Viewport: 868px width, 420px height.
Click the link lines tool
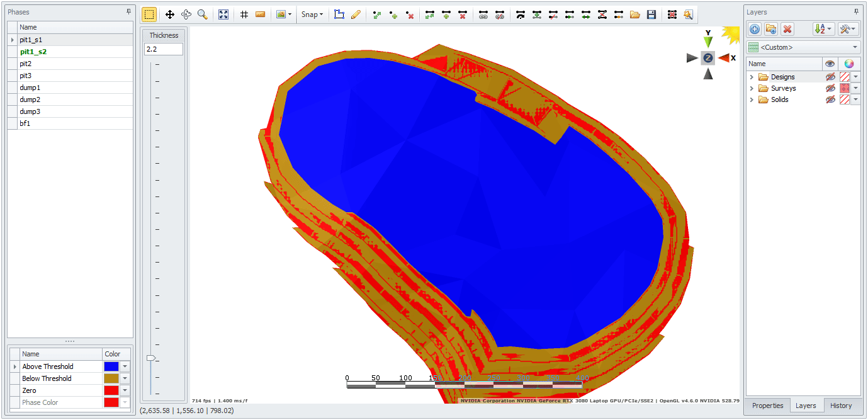point(483,14)
